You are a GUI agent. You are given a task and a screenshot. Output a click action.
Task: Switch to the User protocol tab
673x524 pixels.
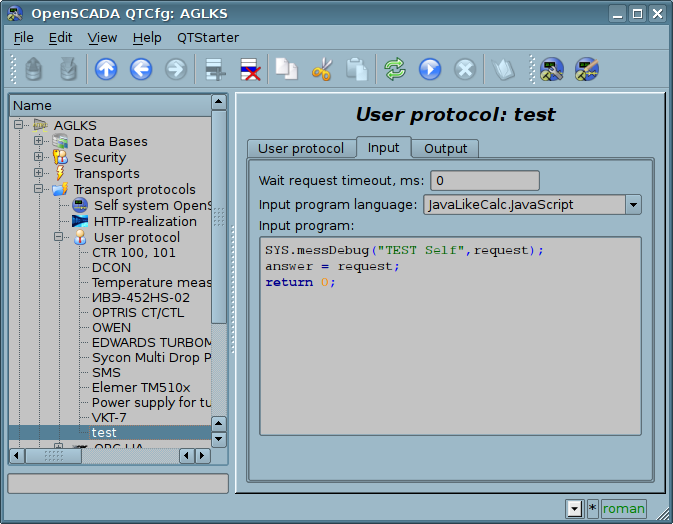pos(301,148)
